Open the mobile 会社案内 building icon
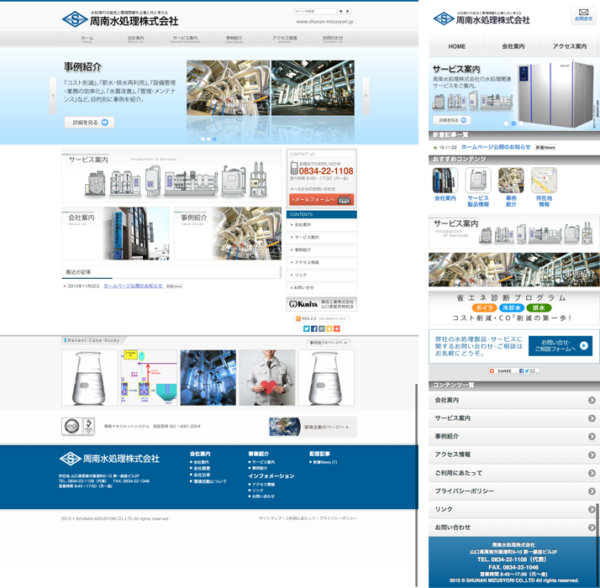 [445, 180]
